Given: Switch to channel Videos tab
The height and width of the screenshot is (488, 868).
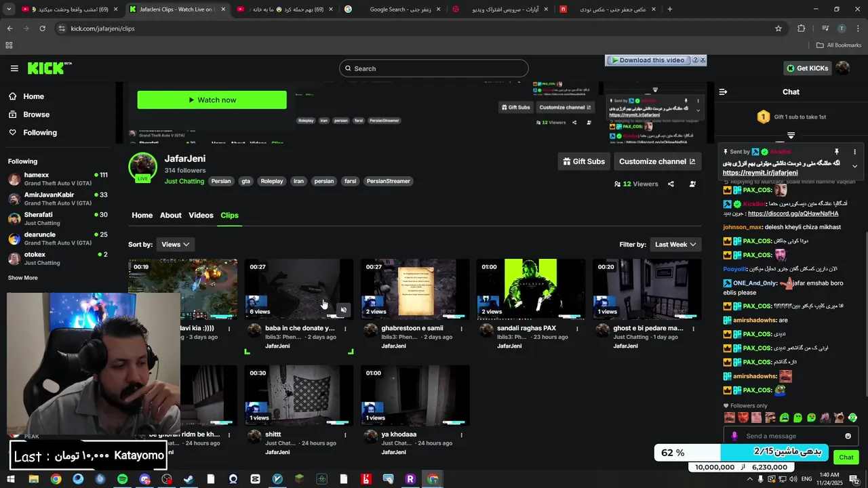Looking at the screenshot, I should pyautogui.click(x=201, y=215).
